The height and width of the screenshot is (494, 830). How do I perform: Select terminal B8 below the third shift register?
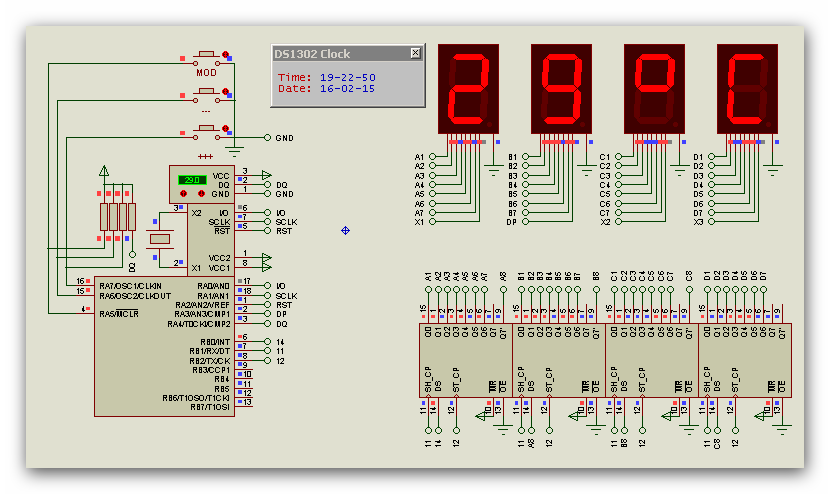[624, 430]
